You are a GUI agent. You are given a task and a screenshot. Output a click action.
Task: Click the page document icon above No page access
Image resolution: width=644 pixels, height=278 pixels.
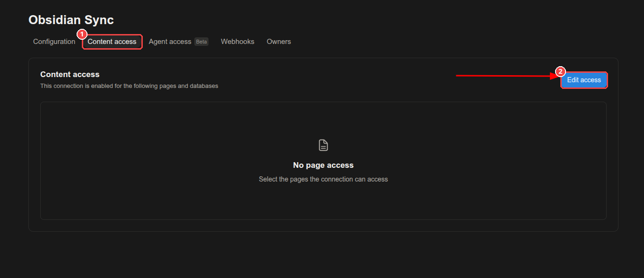click(323, 145)
